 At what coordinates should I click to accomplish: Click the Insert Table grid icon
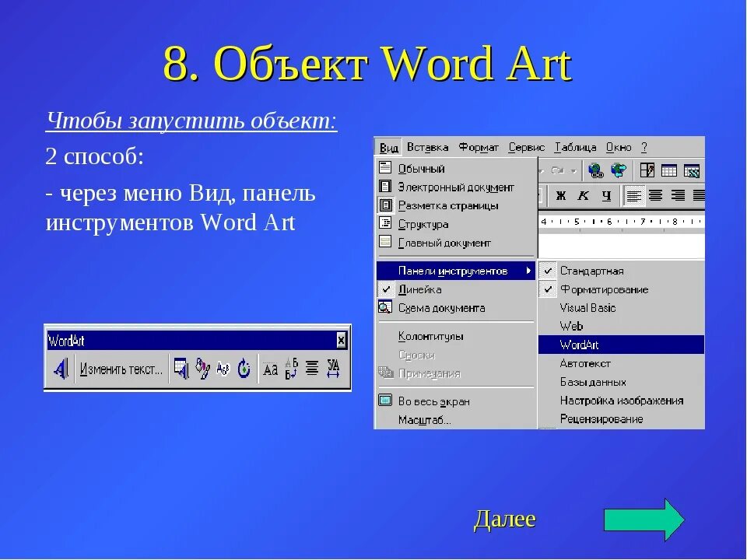(x=669, y=170)
